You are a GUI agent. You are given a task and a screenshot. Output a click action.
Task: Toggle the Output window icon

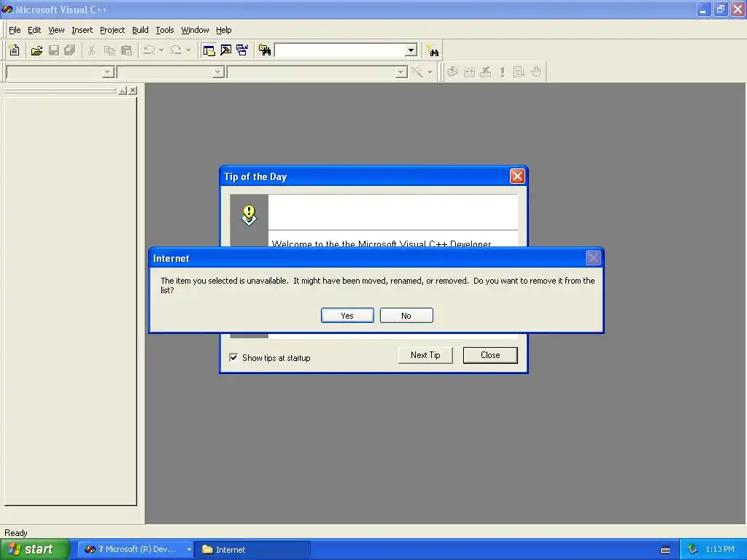pos(226,50)
